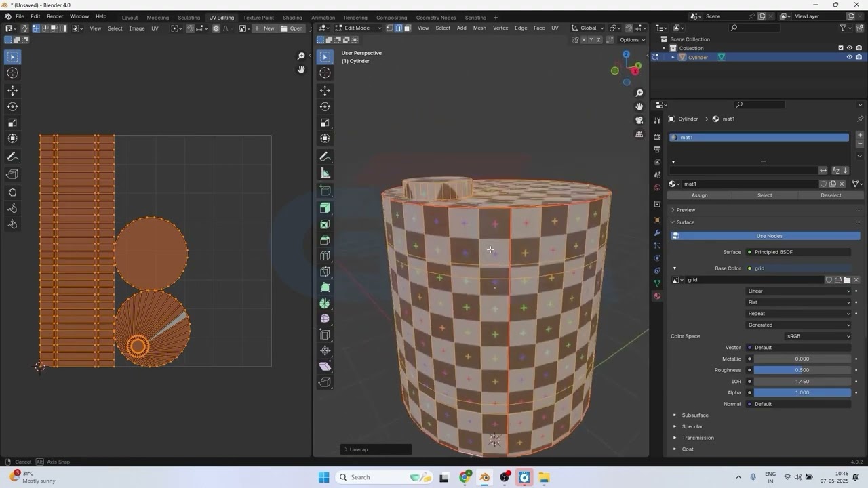Toggle proportional editing in UV editor header

[x=216, y=28]
